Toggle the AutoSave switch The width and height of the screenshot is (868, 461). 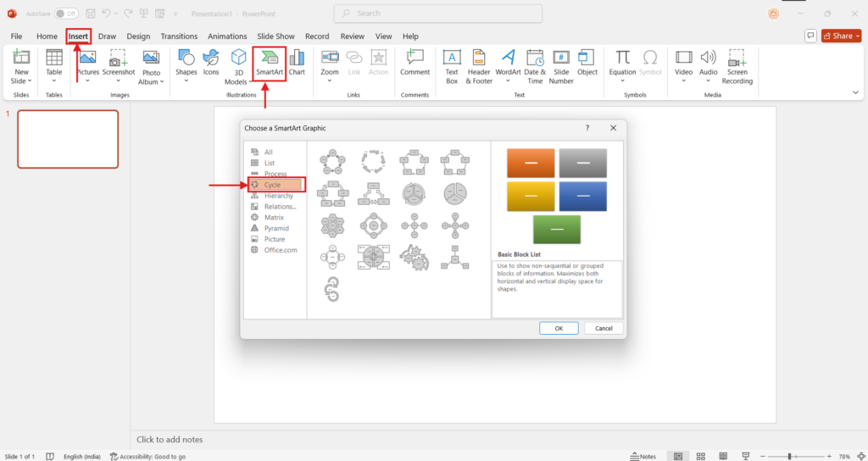click(x=66, y=14)
